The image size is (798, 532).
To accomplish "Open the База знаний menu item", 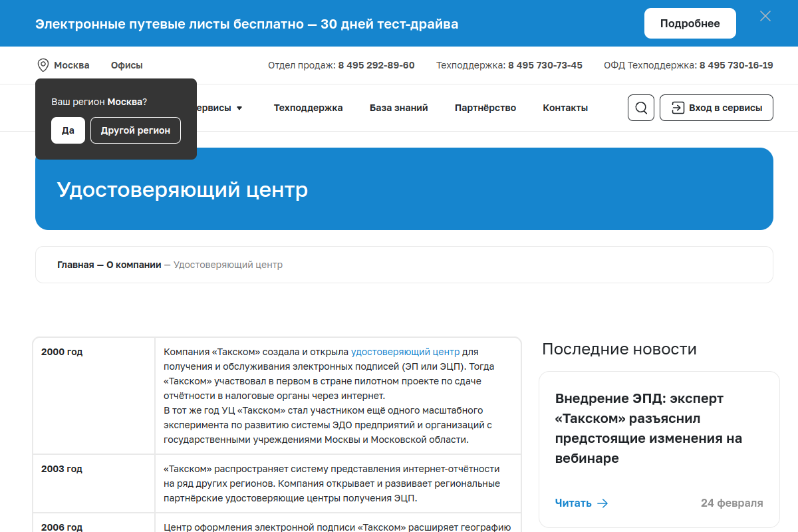I will coord(399,108).
